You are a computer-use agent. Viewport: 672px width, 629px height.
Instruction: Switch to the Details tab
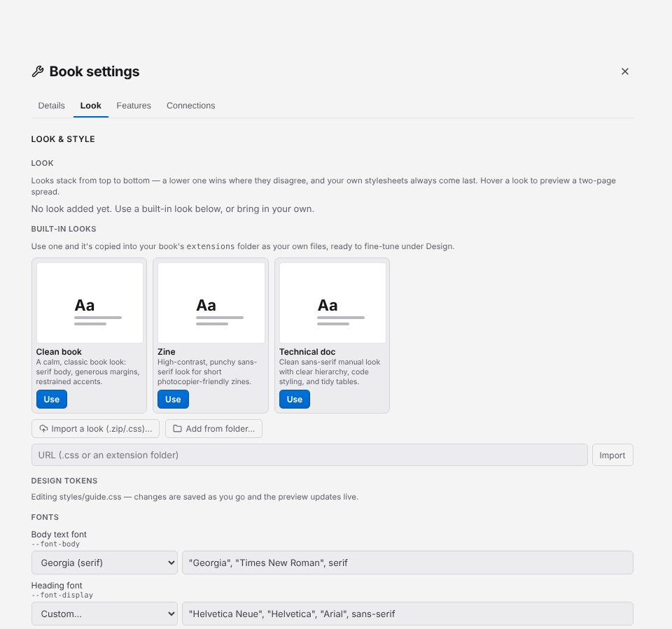[x=51, y=106]
